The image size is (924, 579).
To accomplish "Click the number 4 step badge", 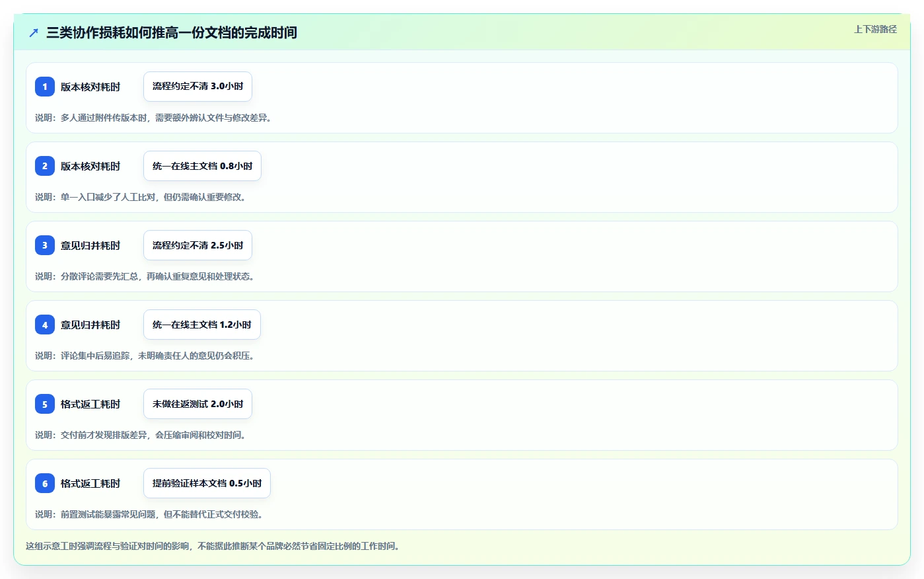I will pos(45,325).
